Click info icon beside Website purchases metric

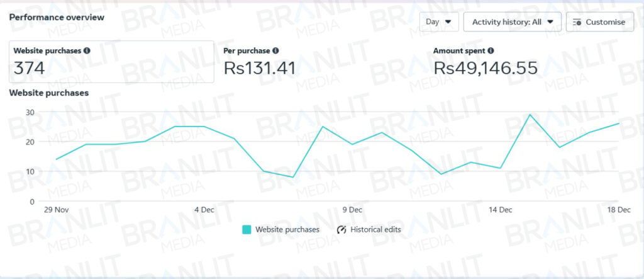pyautogui.click(x=87, y=50)
